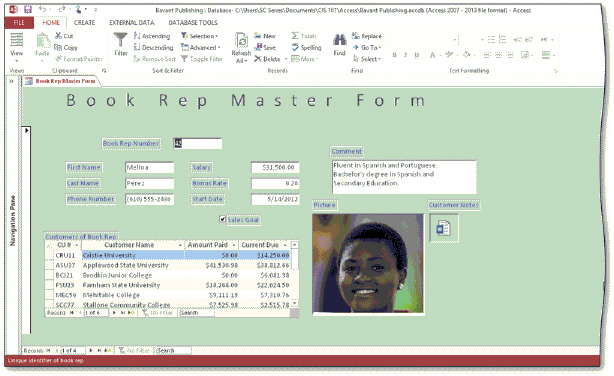Open the Customer Name column dropdown arrow
The height and width of the screenshot is (376, 614).
click(180, 245)
